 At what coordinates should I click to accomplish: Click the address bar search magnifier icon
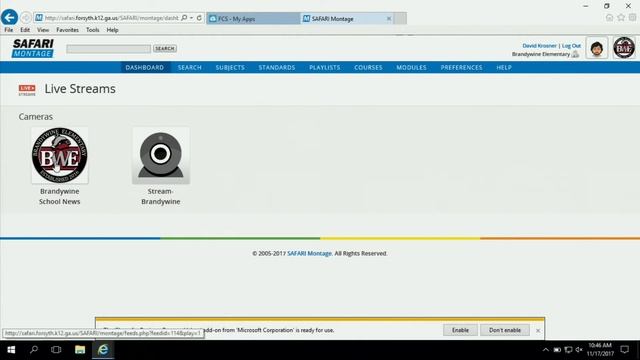184,18
